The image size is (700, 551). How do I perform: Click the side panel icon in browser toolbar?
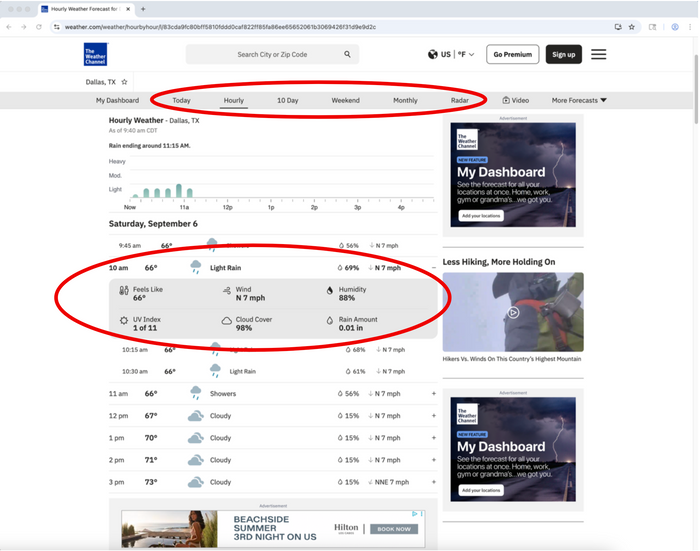tap(652, 27)
